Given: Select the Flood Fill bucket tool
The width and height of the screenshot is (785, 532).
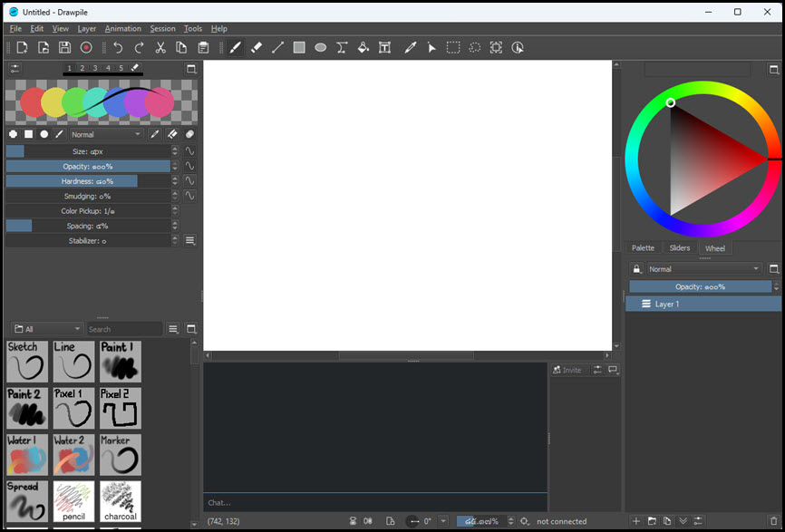Looking at the screenshot, I should coord(363,47).
